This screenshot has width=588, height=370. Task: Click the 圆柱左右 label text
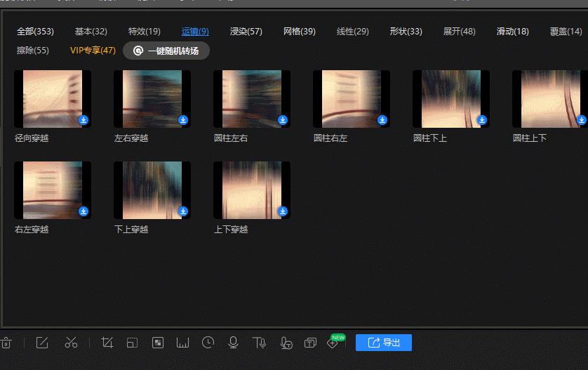(x=231, y=138)
